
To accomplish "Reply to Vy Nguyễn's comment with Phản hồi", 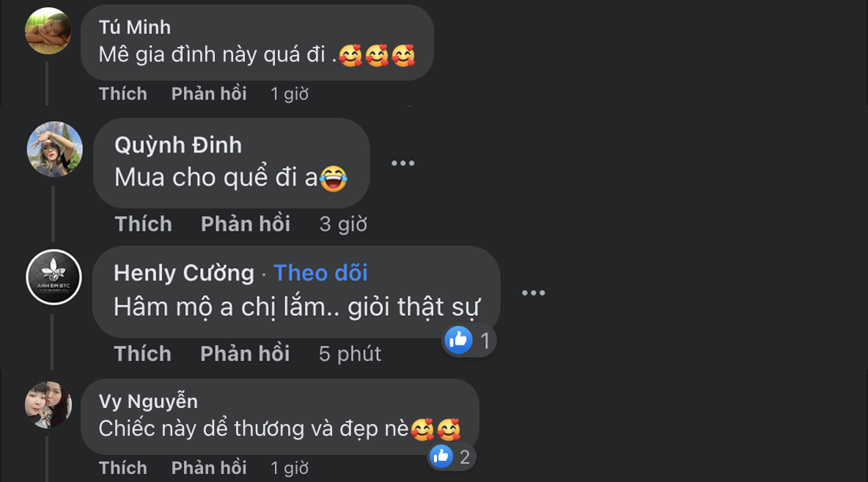I will pyautogui.click(x=209, y=467).
